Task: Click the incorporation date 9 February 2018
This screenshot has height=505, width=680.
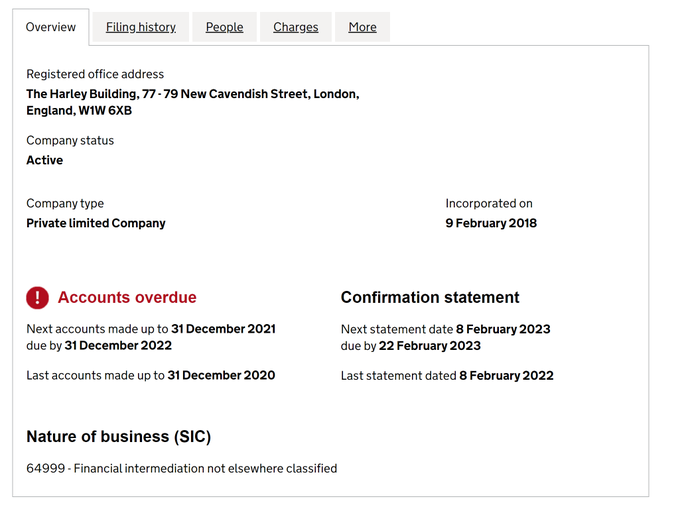Action: (x=491, y=223)
